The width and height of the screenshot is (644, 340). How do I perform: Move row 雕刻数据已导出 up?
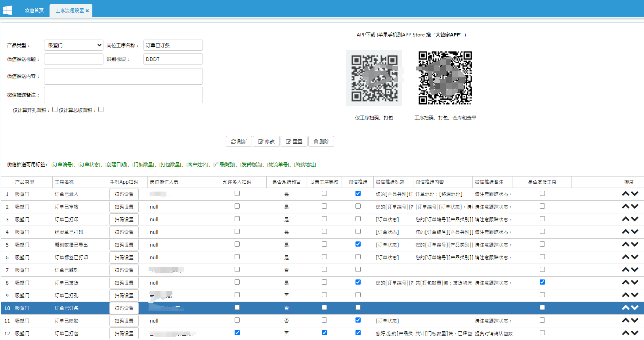626,245
